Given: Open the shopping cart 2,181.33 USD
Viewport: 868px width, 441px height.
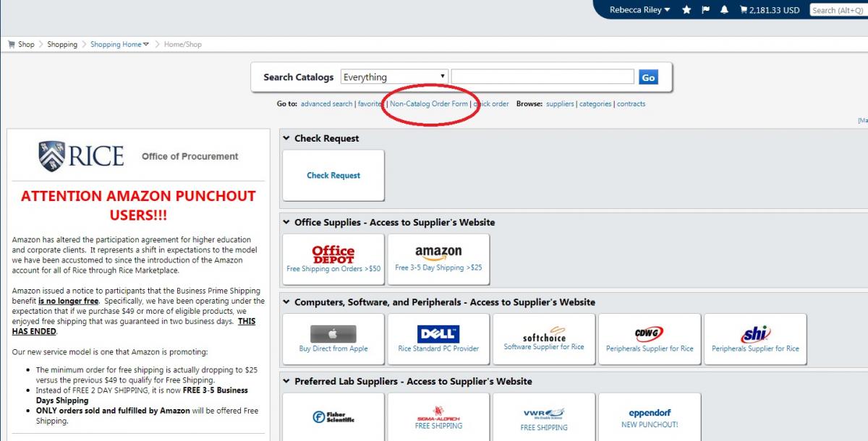Looking at the screenshot, I should [x=769, y=10].
